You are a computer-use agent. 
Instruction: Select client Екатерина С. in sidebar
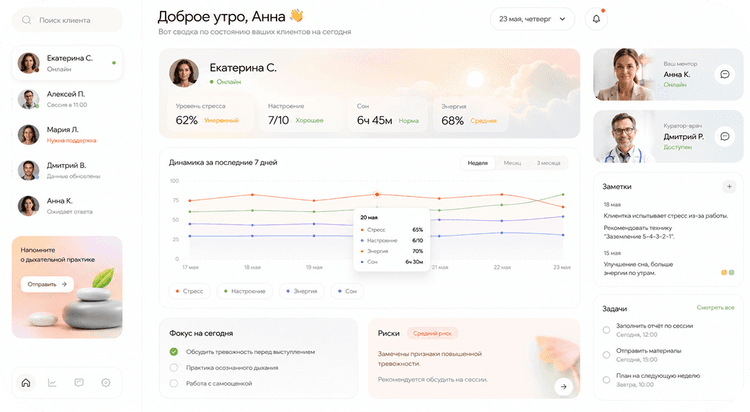[x=67, y=63]
